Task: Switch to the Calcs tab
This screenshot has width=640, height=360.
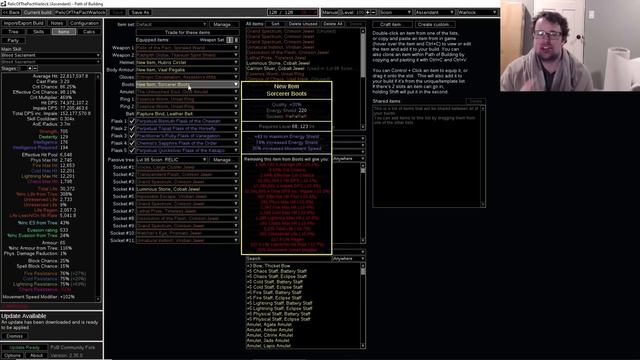Action: tap(89, 32)
